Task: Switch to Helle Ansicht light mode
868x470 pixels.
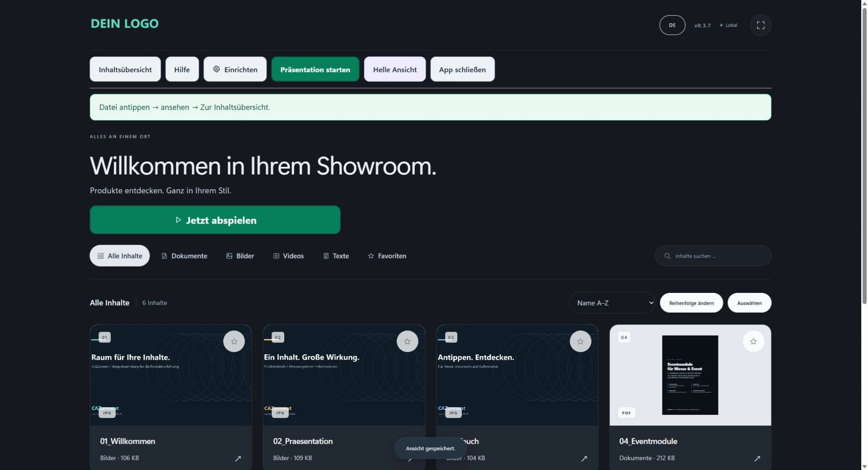Action: pyautogui.click(x=394, y=69)
